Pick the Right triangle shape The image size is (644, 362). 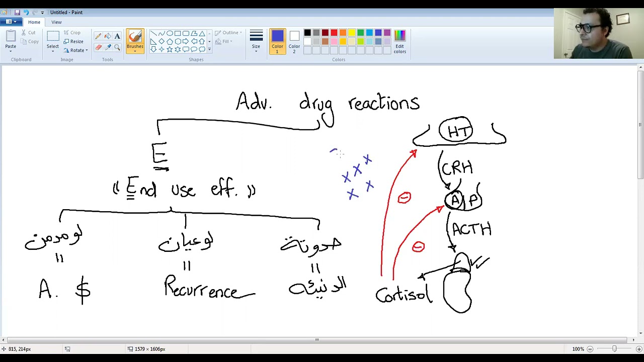click(x=153, y=42)
